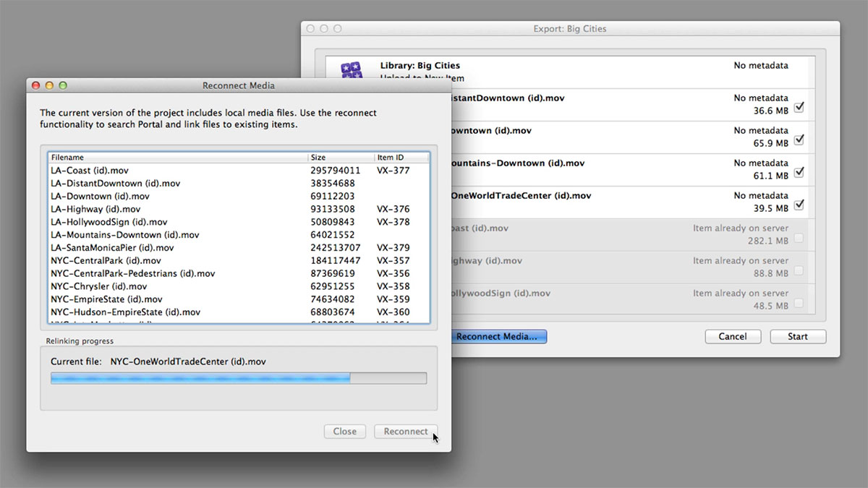Click the relinking progress bar

239,378
